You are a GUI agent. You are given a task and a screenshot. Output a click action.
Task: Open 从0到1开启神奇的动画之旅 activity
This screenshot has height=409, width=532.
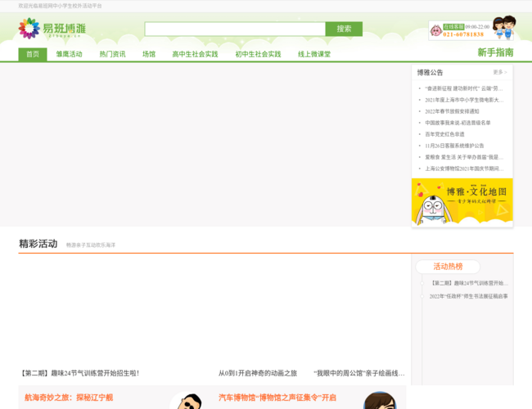tap(258, 373)
